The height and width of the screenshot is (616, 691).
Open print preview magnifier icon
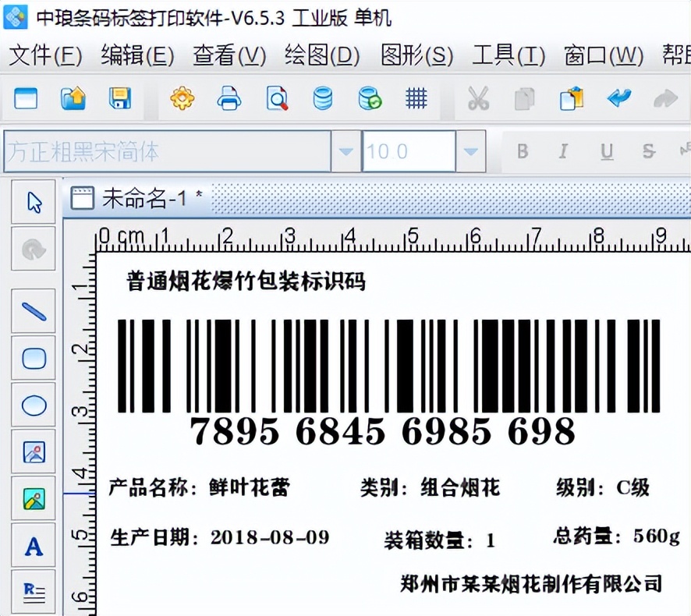tap(277, 97)
